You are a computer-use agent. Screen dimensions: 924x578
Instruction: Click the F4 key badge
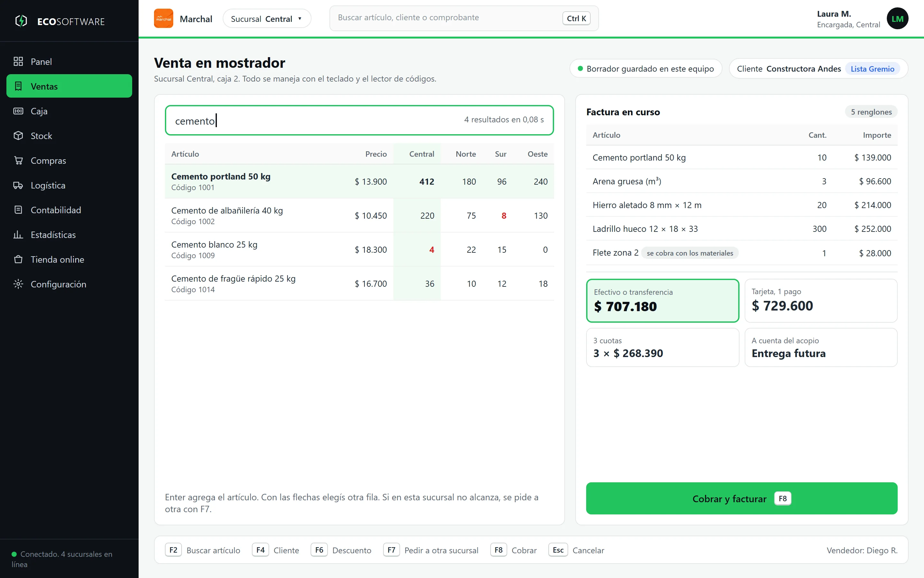261,550
